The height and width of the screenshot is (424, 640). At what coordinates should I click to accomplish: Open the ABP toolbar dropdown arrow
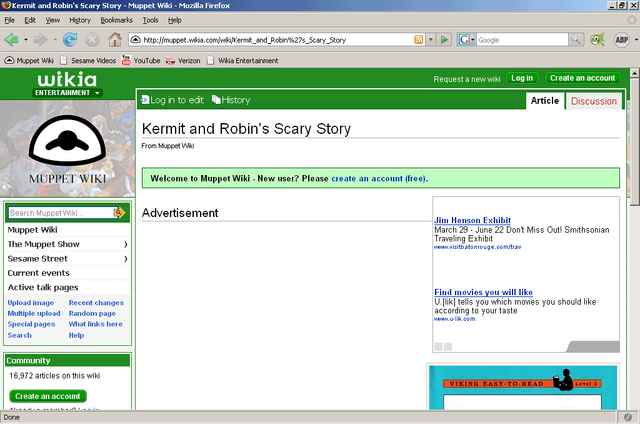(636, 40)
